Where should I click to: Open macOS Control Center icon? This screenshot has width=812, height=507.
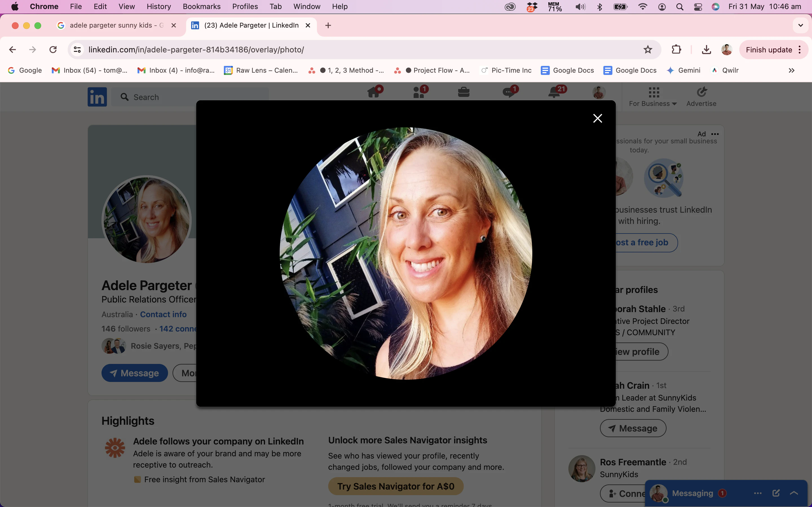698,7
